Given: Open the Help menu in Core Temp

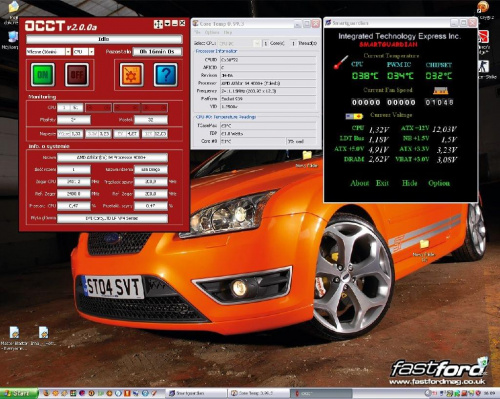Looking at the screenshot, I should click(x=228, y=32).
